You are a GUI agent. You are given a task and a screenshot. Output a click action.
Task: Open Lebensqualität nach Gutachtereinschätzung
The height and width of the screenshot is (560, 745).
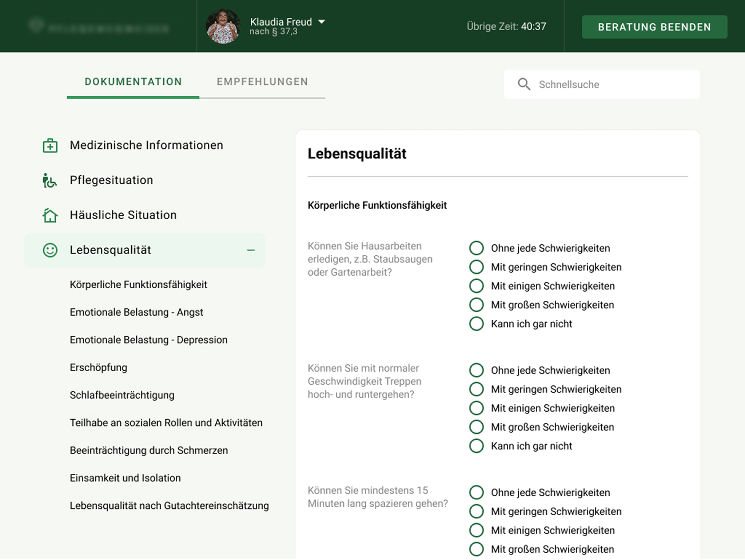click(169, 506)
